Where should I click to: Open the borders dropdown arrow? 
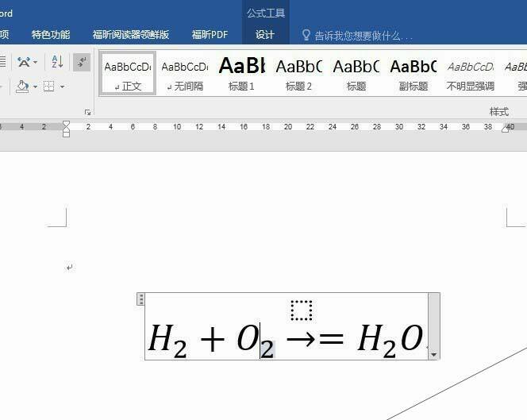pyautogui.click(x=62, y=87)
